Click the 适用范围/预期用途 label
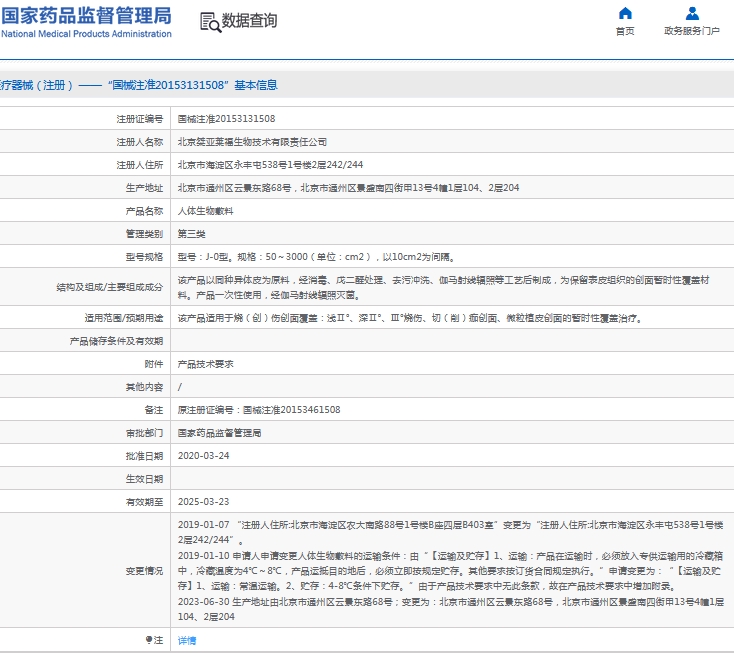 [x=124, y=318]
